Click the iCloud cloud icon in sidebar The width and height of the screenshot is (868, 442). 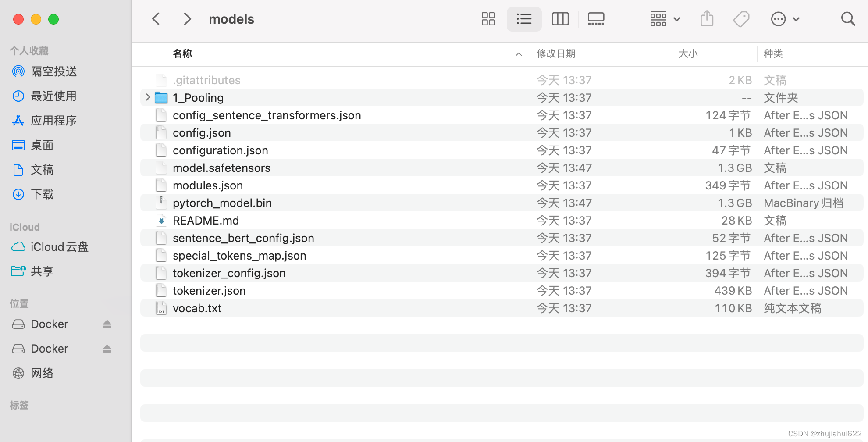click(18, 247)
